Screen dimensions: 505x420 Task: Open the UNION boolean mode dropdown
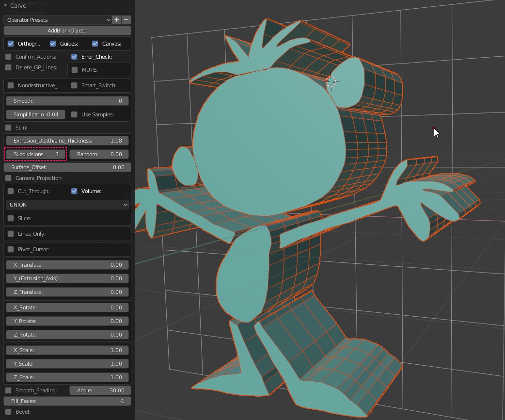[67, 205]
